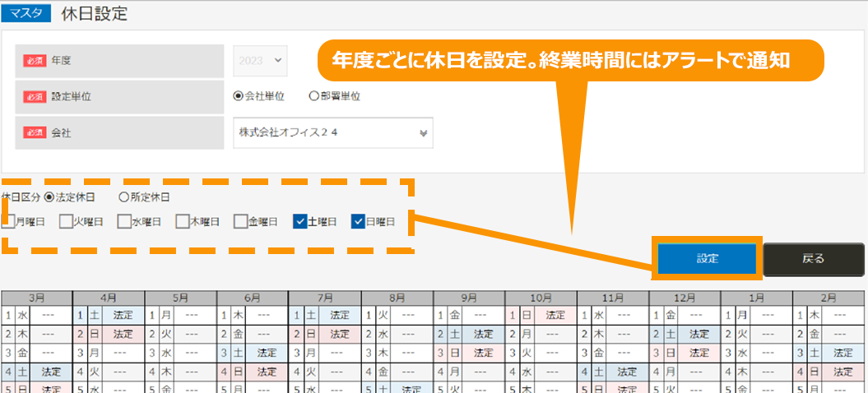Click the マスタ label badge
868x393 pixels.
[29, 14]
